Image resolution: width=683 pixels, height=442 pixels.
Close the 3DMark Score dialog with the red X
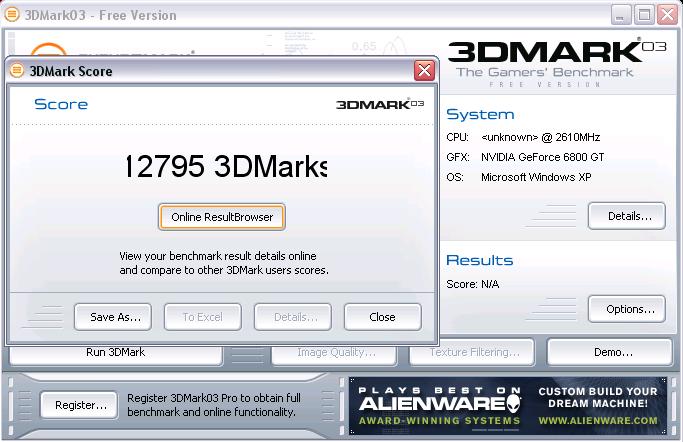tap(424, 70)
